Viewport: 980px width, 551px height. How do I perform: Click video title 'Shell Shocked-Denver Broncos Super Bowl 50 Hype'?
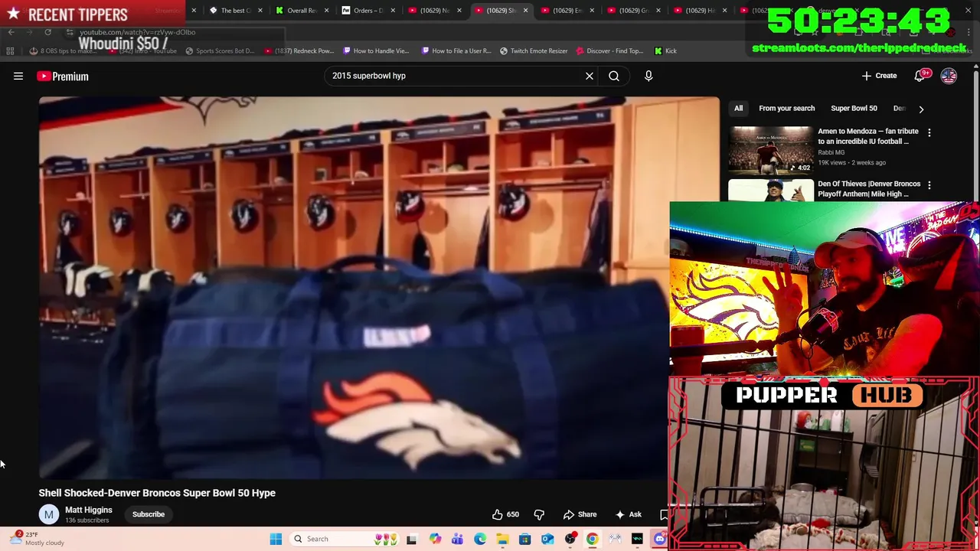click(x=157, y=493)
